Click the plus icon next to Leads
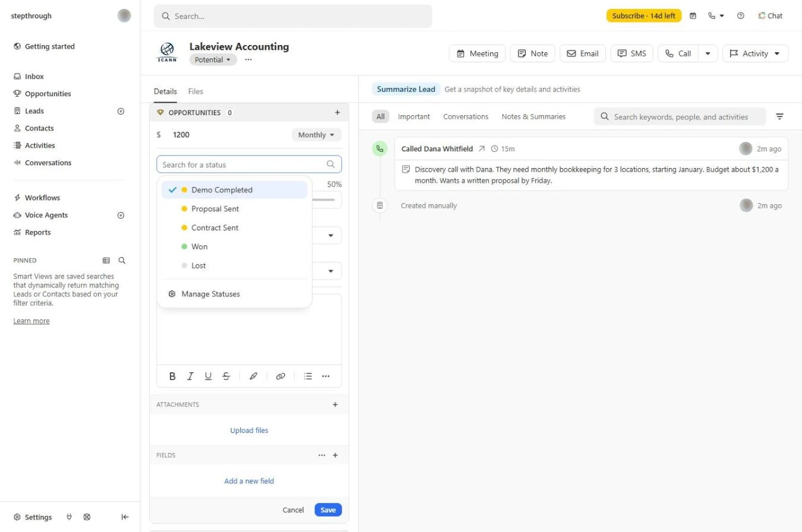Viewport: 802px width, 532px height. 121,111
